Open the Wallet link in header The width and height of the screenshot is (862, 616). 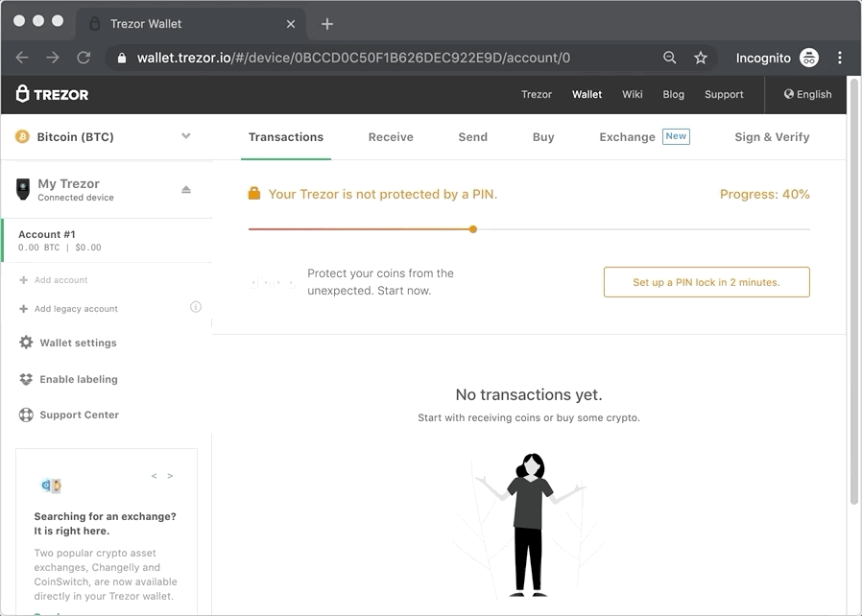tap(587, 95)
